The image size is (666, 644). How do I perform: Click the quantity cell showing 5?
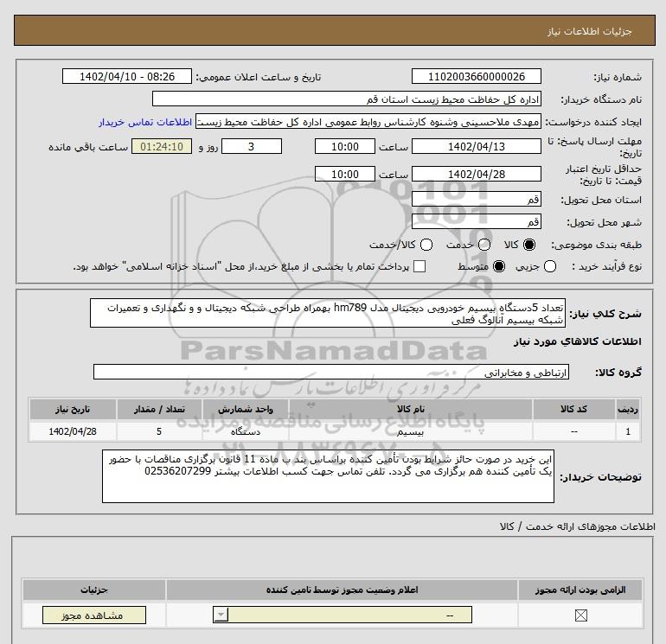pos(159,431)
